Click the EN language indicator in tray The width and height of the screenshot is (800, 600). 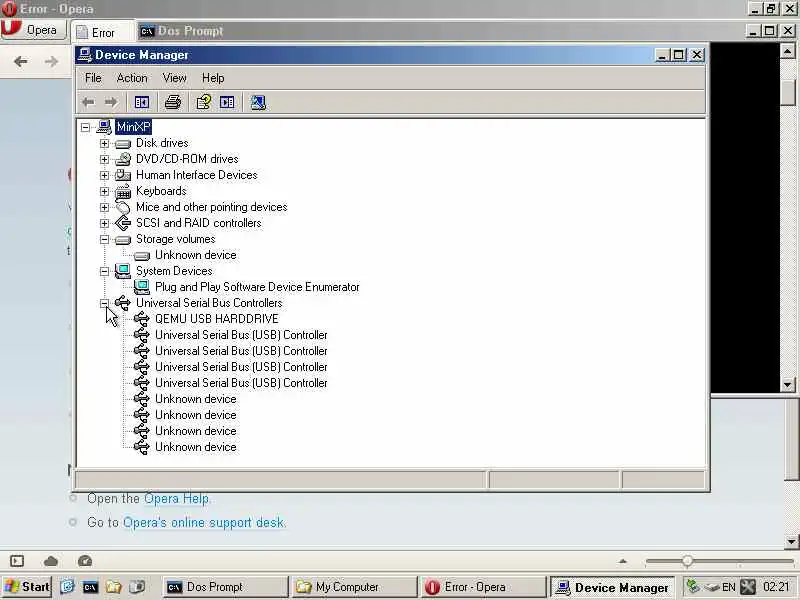729,587
